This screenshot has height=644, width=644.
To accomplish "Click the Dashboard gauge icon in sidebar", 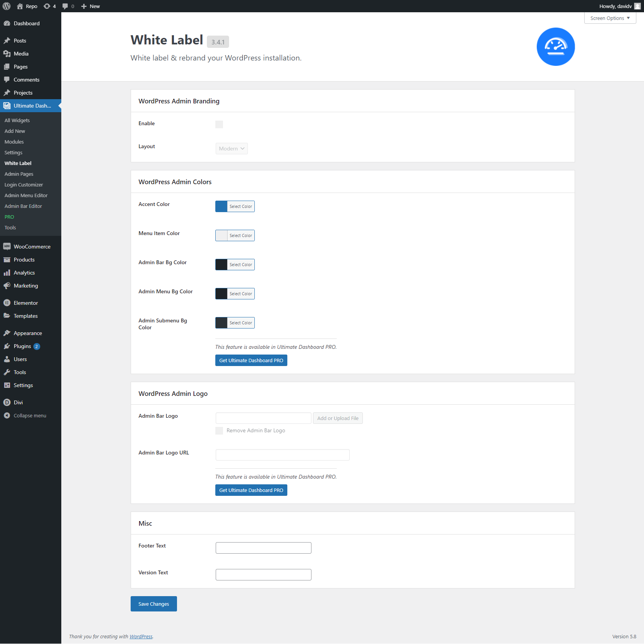I will [x=7, y=23].
